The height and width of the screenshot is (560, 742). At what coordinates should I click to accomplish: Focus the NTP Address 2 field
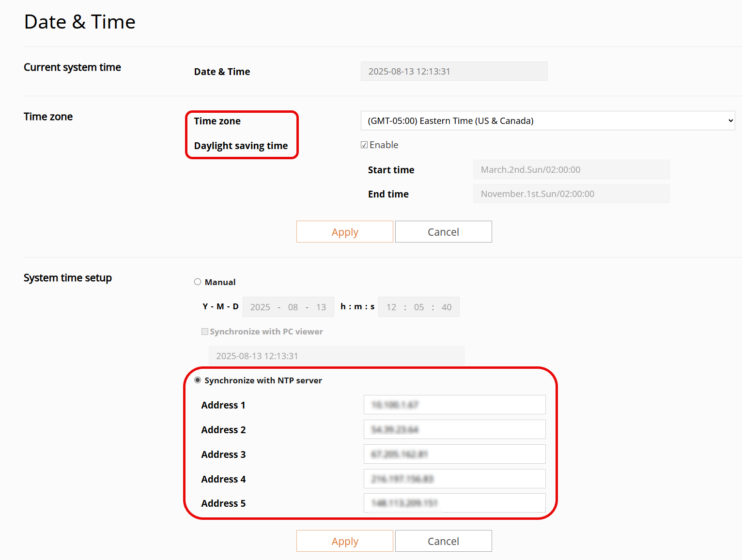click(x=454, y=429)
